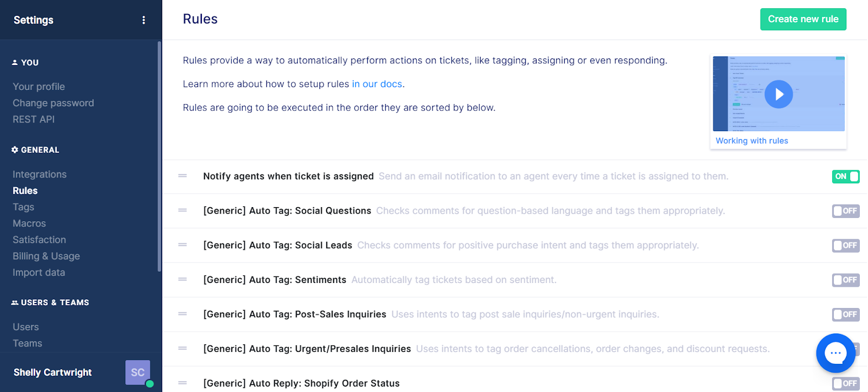Open REST API settings
The height and width of the screenshot is (392, 868).
click(34, 119)
